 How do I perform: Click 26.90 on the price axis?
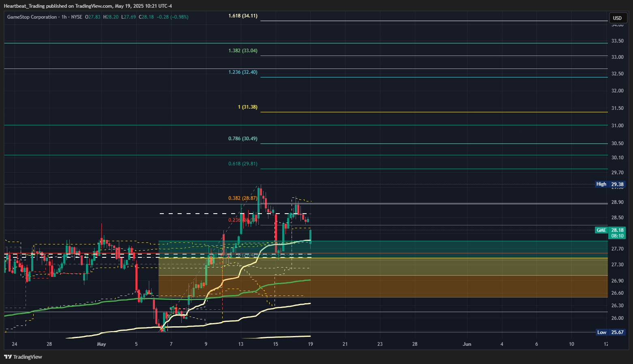coord(618,281)
